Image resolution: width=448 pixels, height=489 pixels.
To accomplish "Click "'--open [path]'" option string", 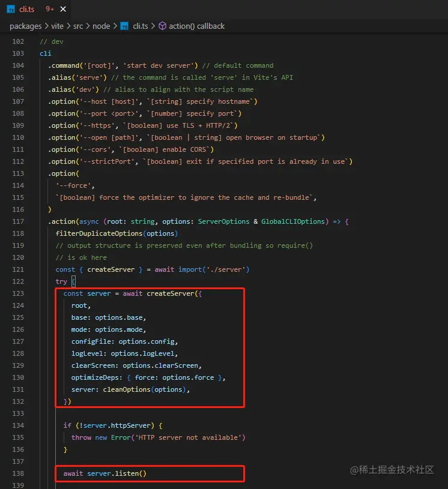I will click(109, 137).
